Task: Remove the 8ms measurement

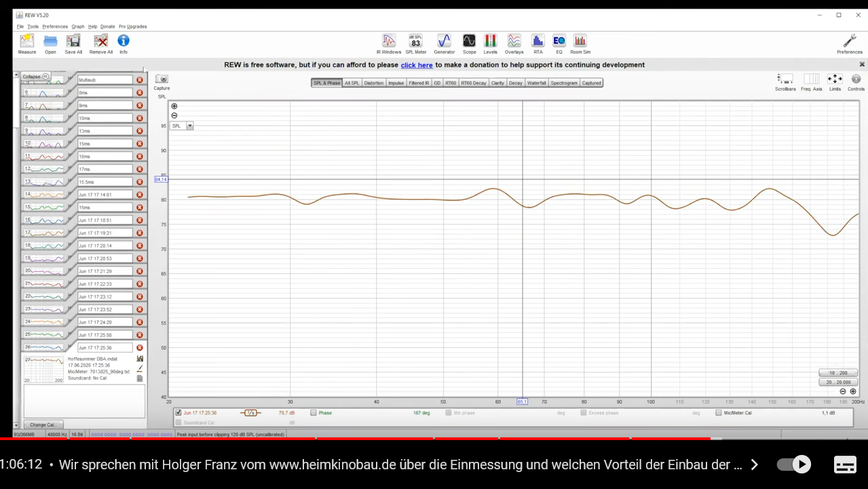Action: [x=140, y=92]
